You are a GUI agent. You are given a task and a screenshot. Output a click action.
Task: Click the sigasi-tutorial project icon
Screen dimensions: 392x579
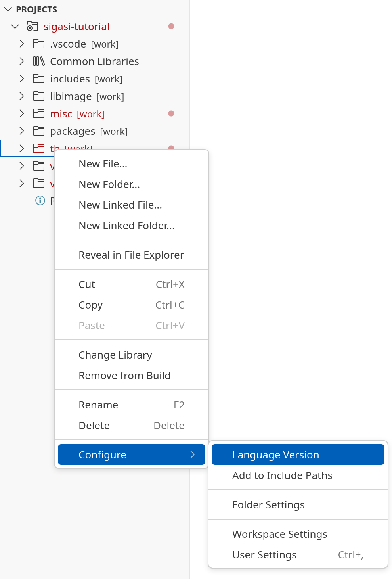click(x=32, y=27)
